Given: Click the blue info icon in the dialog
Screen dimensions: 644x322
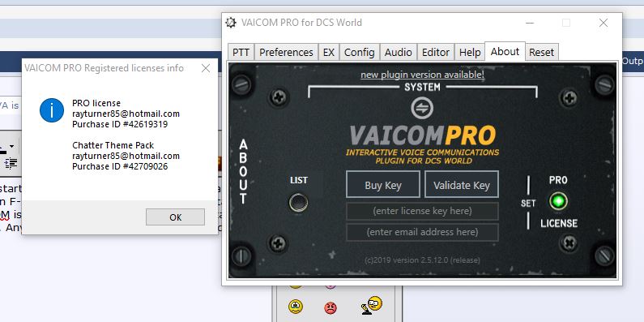Looking at the screenshot, I should click(52, 110).
